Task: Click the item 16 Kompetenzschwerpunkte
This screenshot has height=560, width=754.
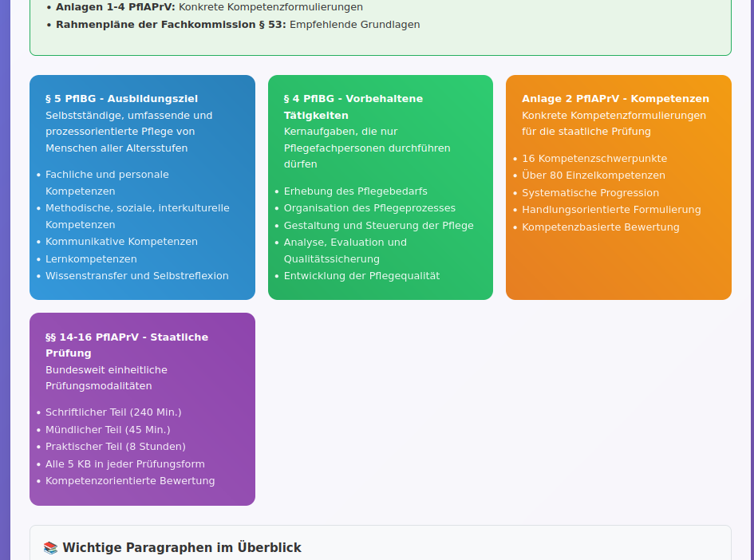Action: coord(594,159)
